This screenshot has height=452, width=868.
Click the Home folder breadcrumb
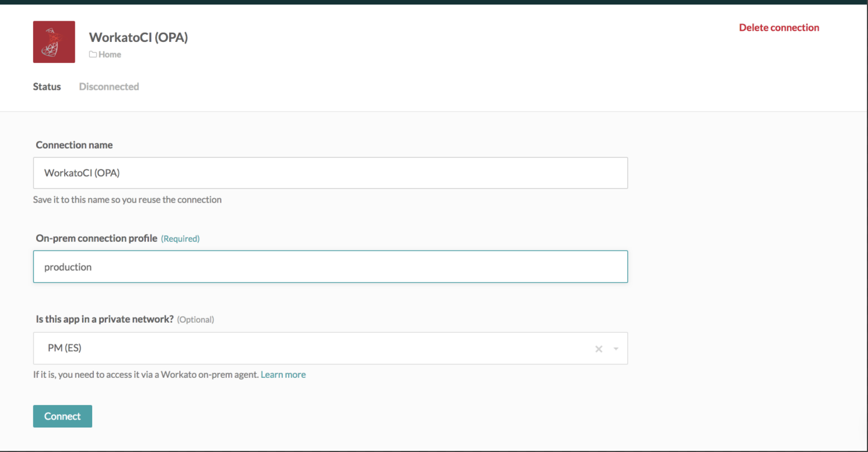[x=109, y=55]
